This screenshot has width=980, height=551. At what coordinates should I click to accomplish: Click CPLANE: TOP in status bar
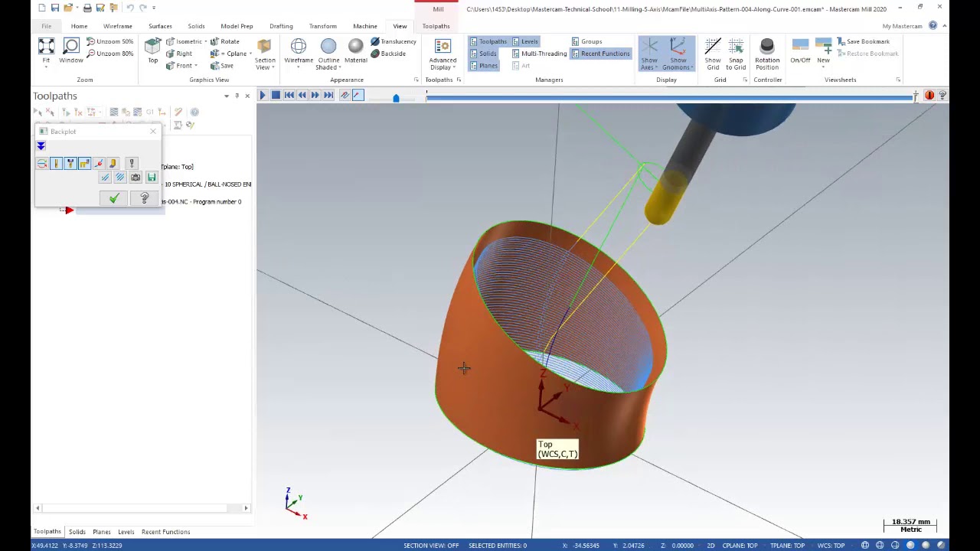coord(740,546)
